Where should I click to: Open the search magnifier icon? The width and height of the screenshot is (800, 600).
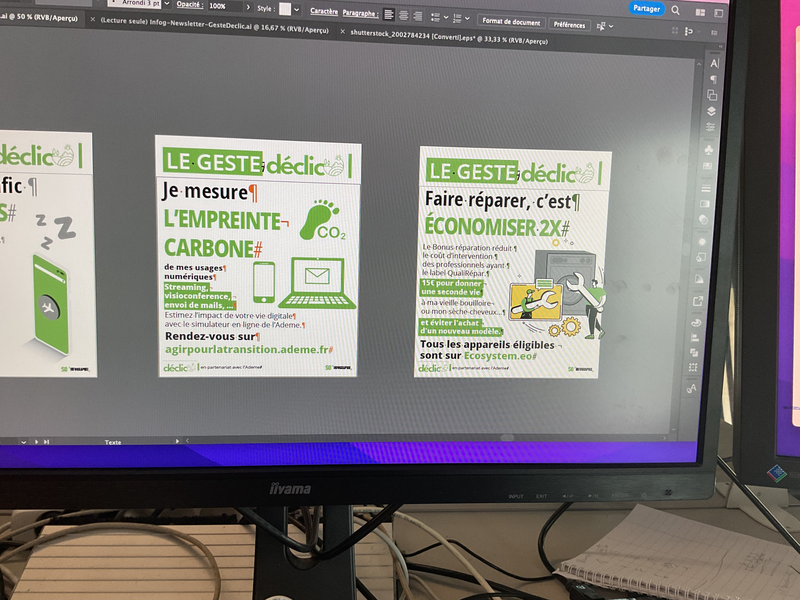pos(676,10)
